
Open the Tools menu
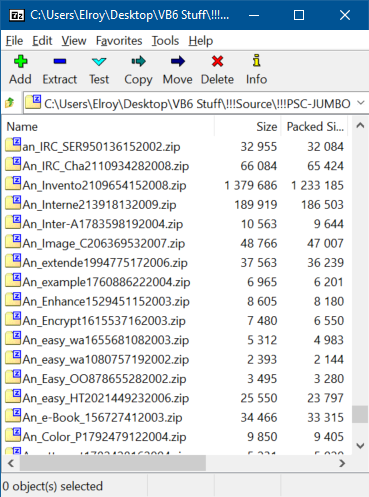pos(165,41)
